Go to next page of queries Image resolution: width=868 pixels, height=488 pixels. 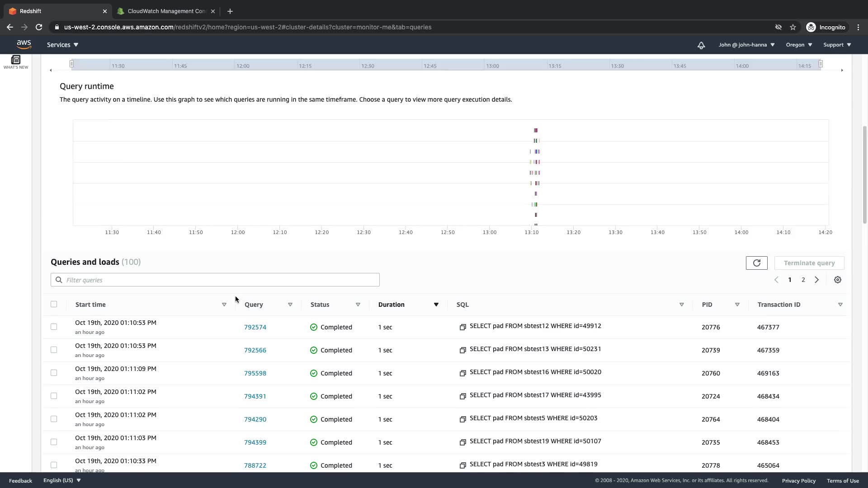816,280
